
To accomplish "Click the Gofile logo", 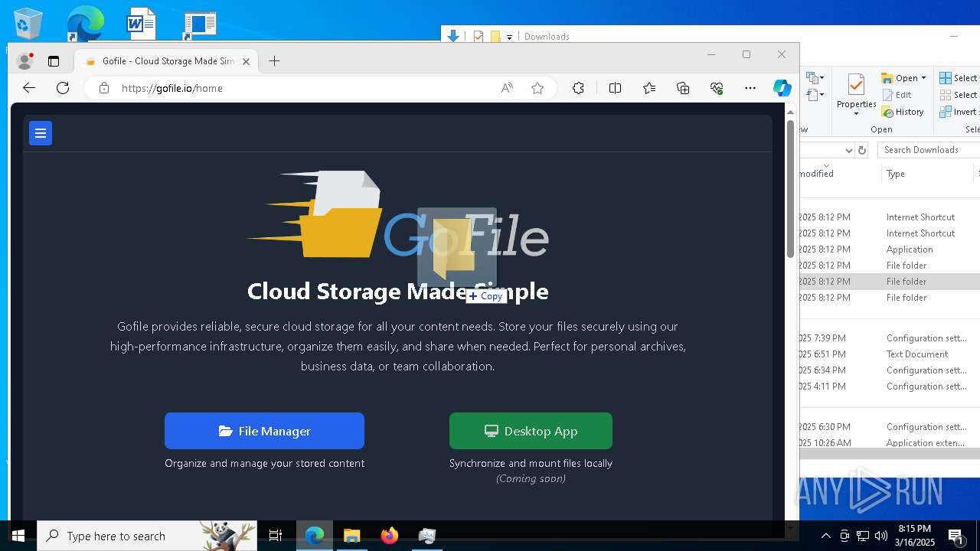I will click(398, 215).
